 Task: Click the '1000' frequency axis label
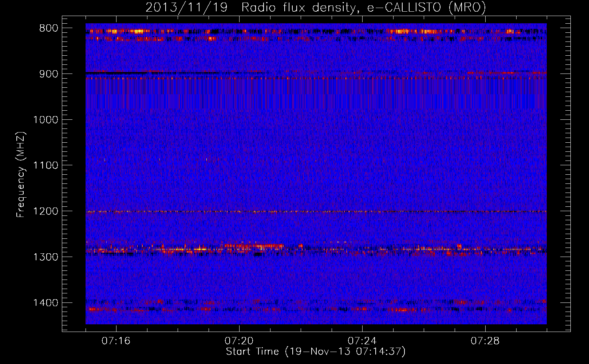46,120
